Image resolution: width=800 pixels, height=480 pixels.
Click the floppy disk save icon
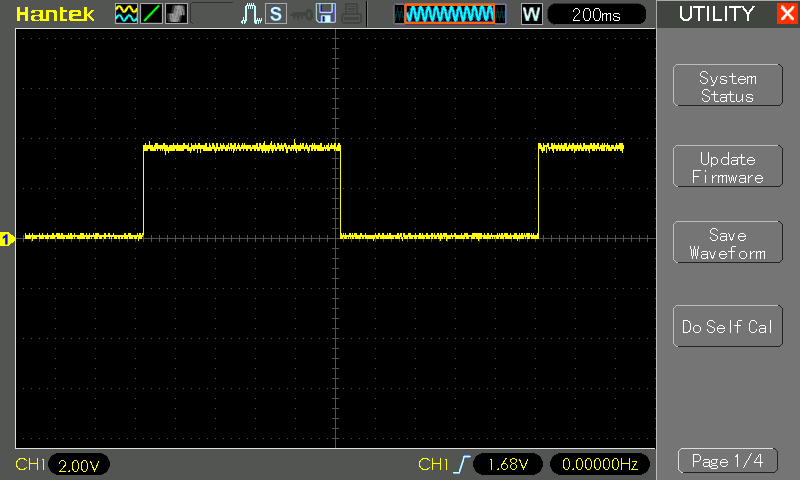(325, 14)
